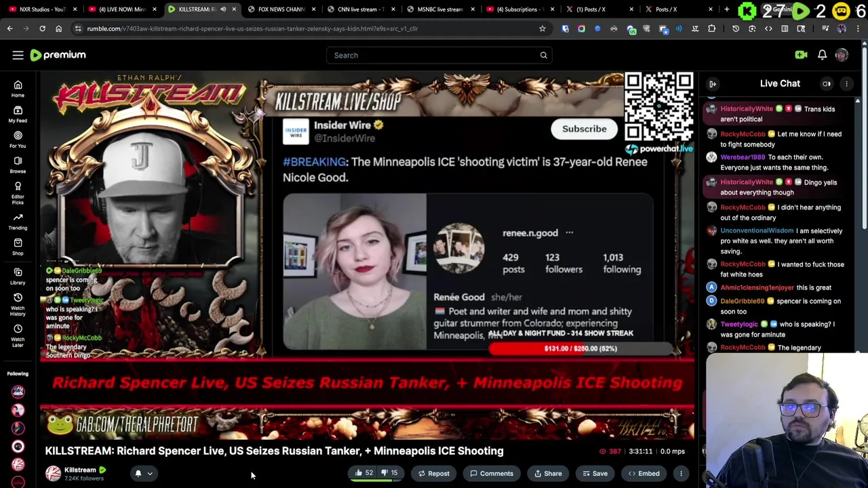Like the video with thumbs up
Viewport: 868px width, 488px height.
363,473
